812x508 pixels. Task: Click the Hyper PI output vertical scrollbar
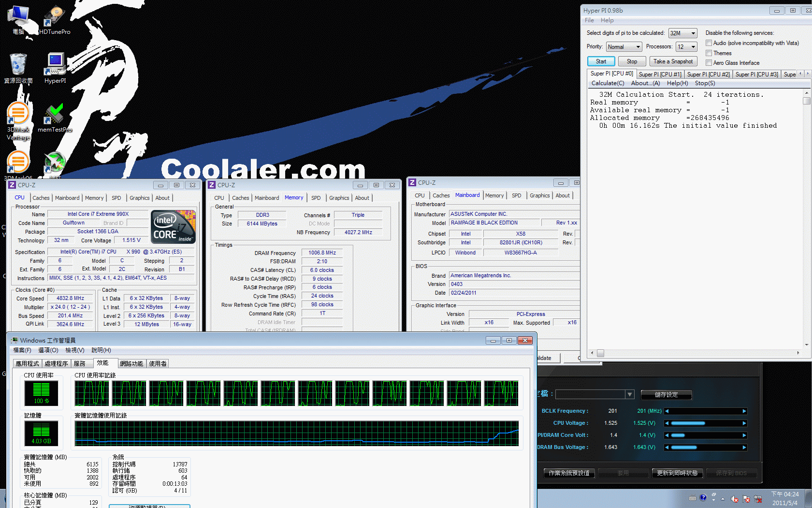click(x=806, y=219)
